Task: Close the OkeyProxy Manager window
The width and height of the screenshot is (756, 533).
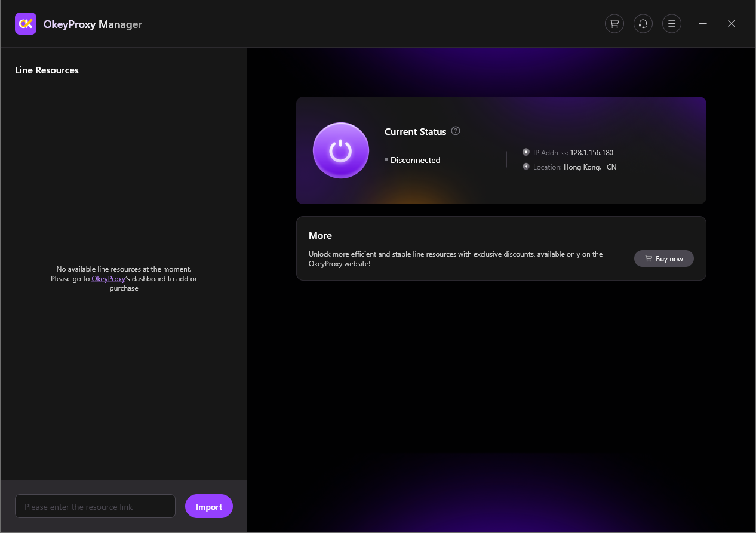Action: [x=731, y=24]
